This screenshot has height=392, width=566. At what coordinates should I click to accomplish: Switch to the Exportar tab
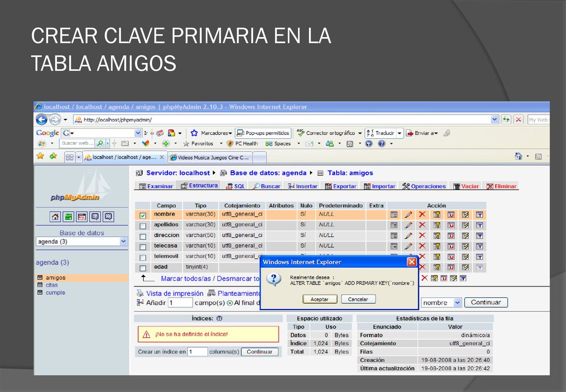click(340, 186)
